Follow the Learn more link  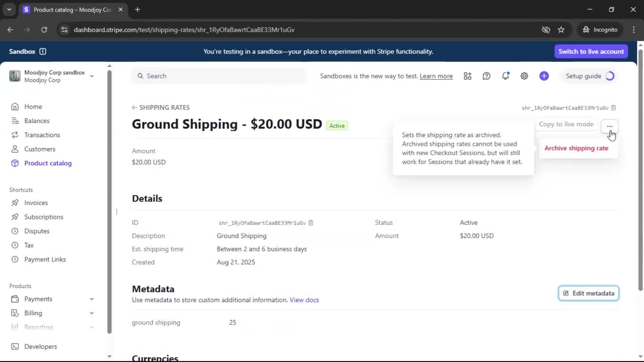436,76
